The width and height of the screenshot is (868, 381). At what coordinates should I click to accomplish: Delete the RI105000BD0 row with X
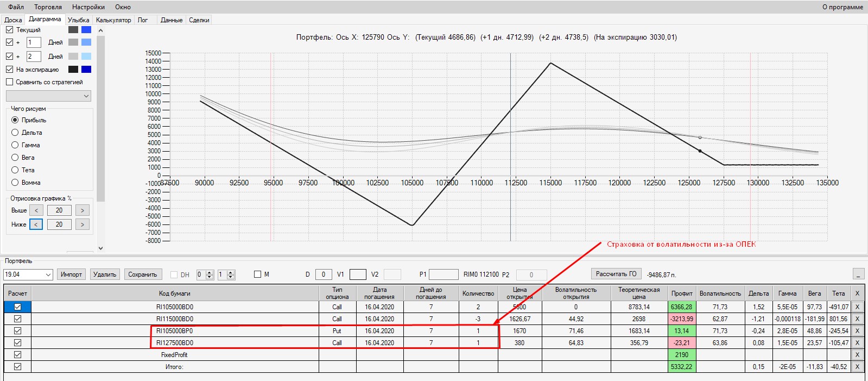point(857,307)
